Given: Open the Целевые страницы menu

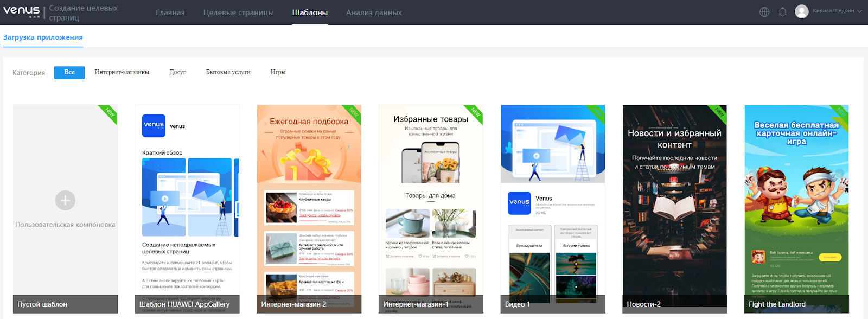Looking at the screenshot, I should 238,12.
